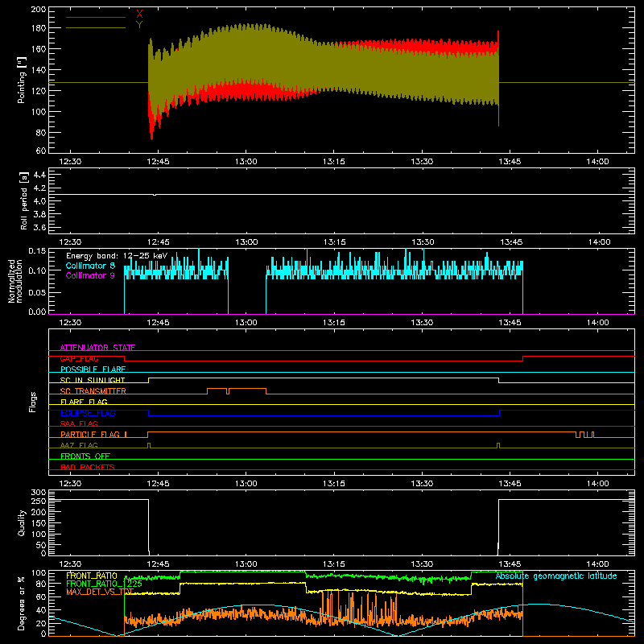Click the yellow FRONT_RATIO legend entry

91,576
